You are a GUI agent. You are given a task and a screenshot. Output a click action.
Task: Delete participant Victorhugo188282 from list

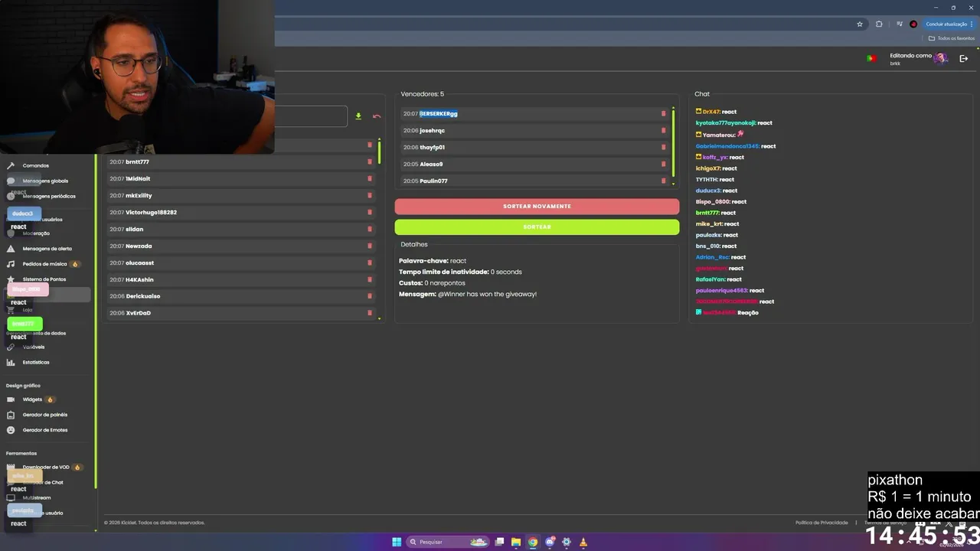[370, 213]
